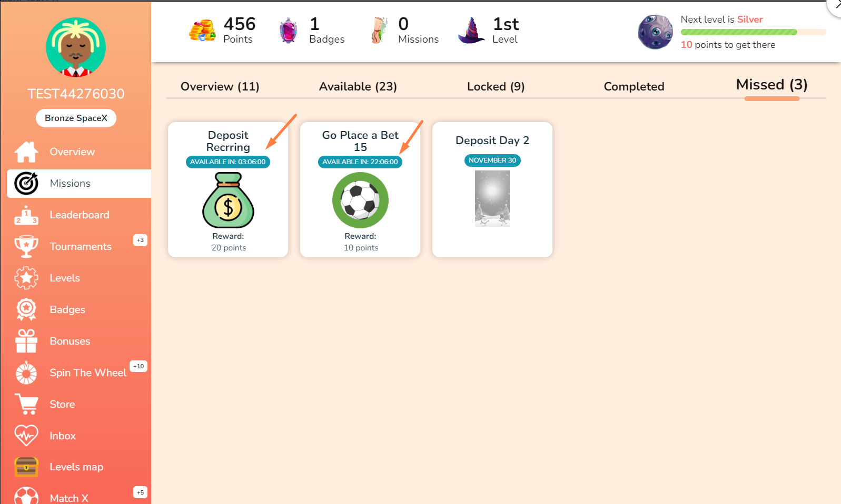This screenshot has width=841, height=504.
Task: Open the Levels map treasure chest icon
Action: pyautogui.click(x=26, y=467)
